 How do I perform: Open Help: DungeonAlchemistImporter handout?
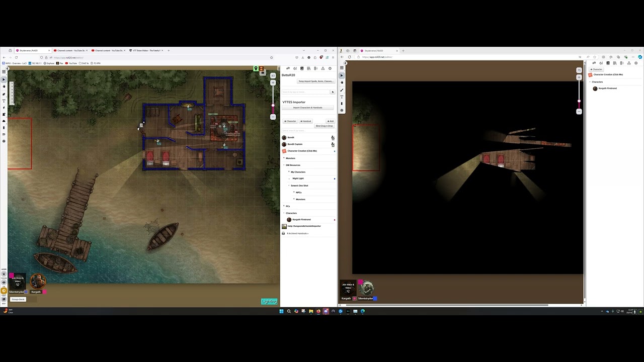(x=304, y=226)
